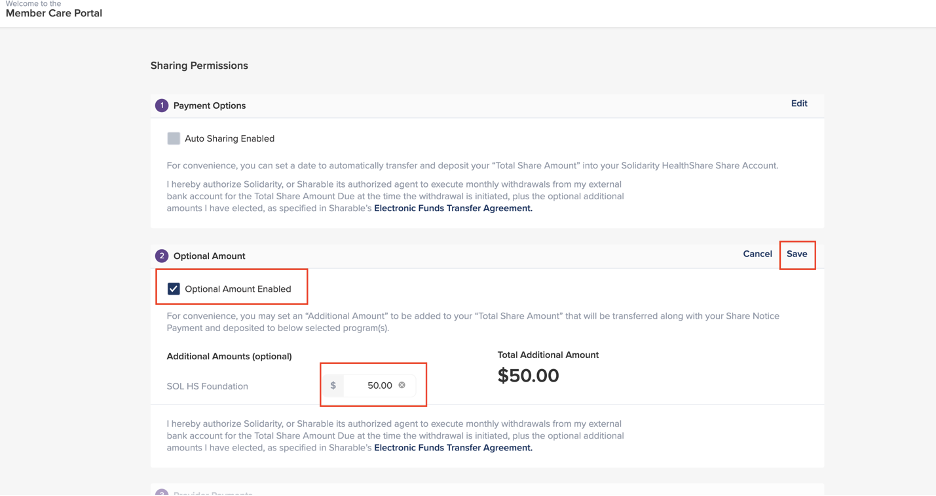Screen dimensions: 936x496
Task: Uncheck the Optional Amount Enabled checkbox
Action: pos(174,289)
